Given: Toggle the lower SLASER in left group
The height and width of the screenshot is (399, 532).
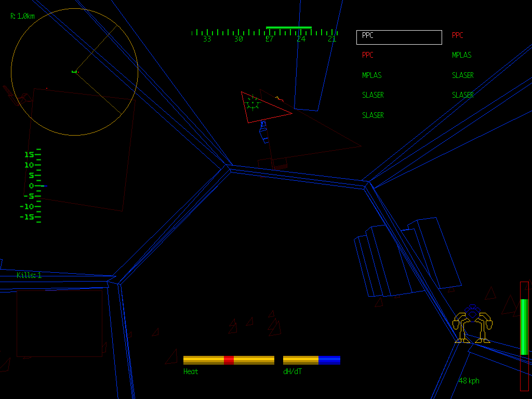Looking at the screenshot, I should (x=373, y=115).
